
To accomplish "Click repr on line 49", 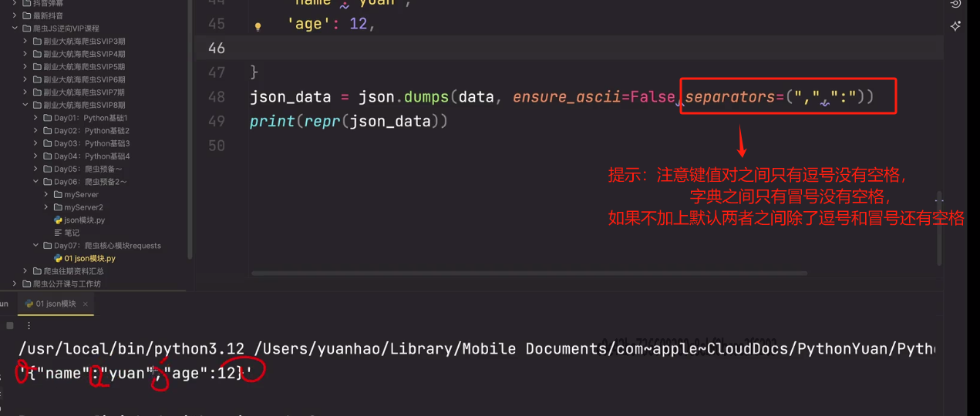I will (322, 122).
